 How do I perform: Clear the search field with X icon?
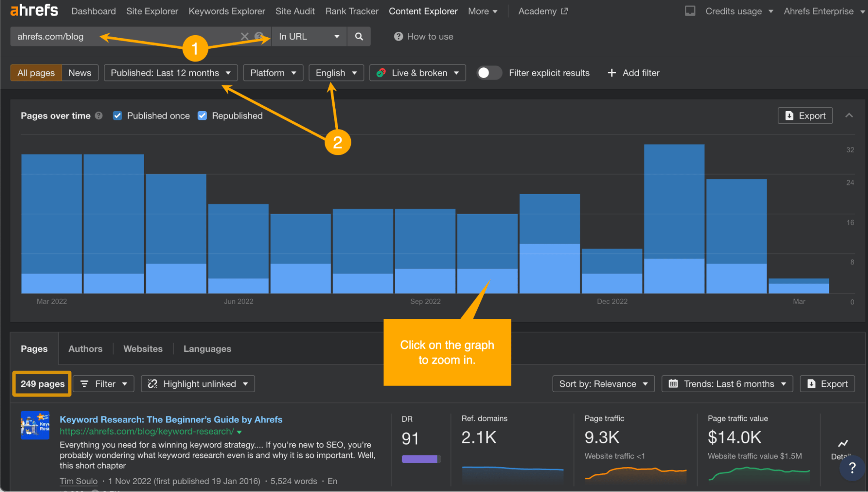244,36
